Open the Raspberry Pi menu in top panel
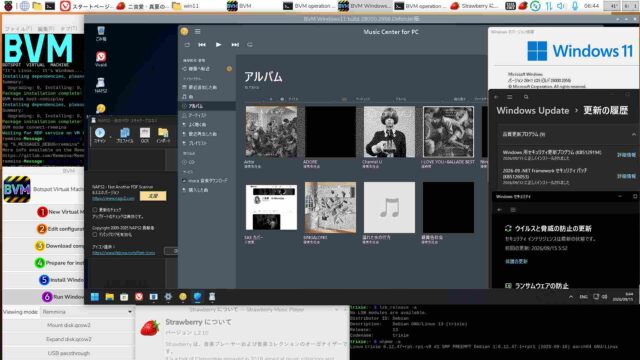 (8, 6)
